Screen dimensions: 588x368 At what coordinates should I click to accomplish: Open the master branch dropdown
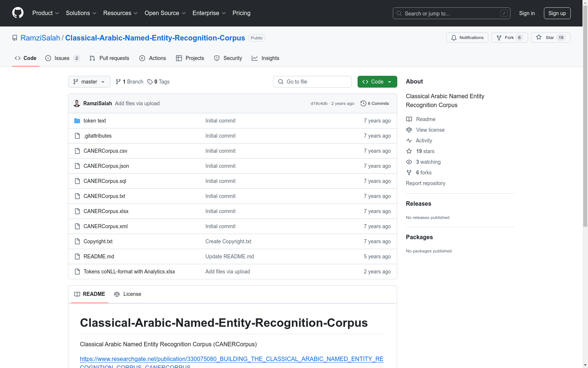[x=89, y=82]
